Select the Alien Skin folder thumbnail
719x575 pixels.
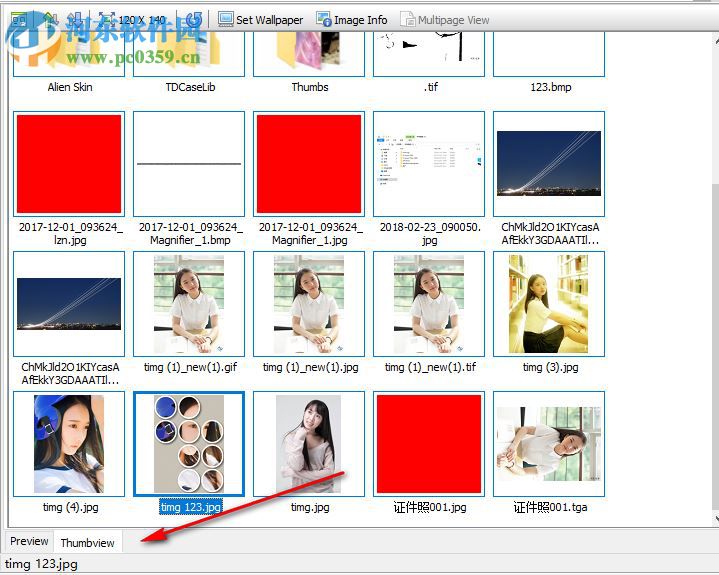click(x=69, y=54)
